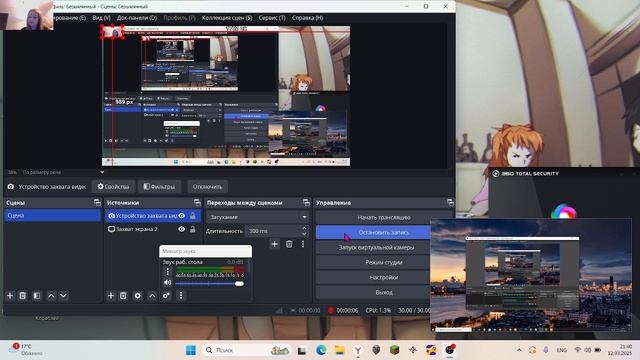Delete selected source using Sources trash icon

[x=123, y=296]
